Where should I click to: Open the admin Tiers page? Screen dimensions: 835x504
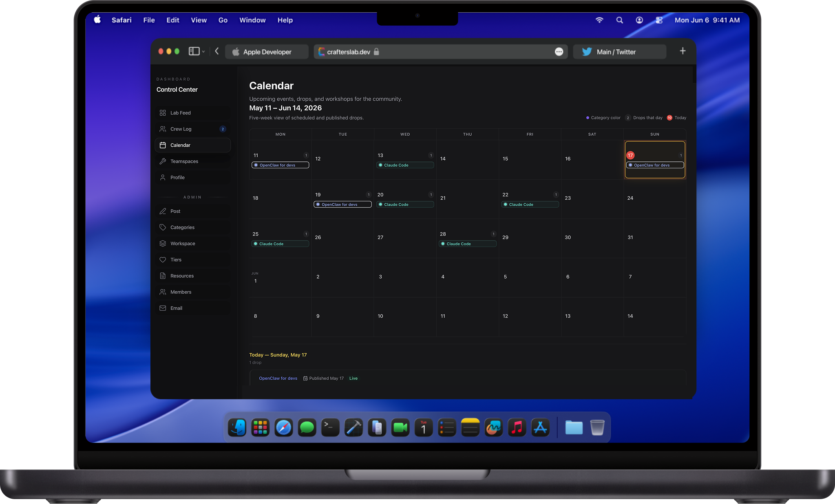pos(192,260)
